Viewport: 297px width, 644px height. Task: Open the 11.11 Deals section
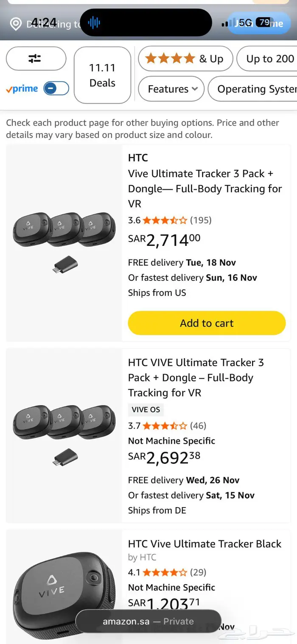pos(102,75)
